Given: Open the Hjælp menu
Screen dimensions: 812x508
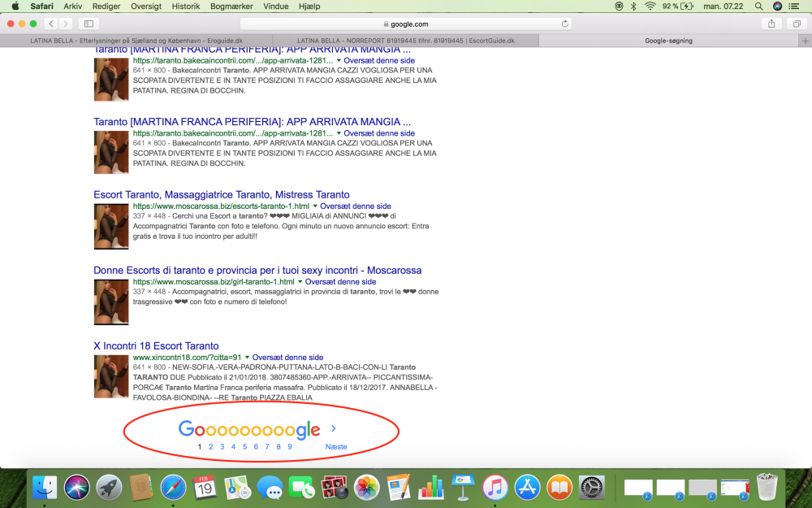Looking at the screenshot, I should [x=309, y=7].
